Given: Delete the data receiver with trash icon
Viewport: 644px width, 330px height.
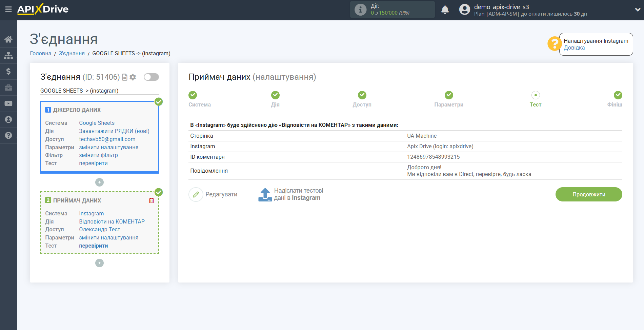Looking at the screenshot, I should click(x=152, y=200).
